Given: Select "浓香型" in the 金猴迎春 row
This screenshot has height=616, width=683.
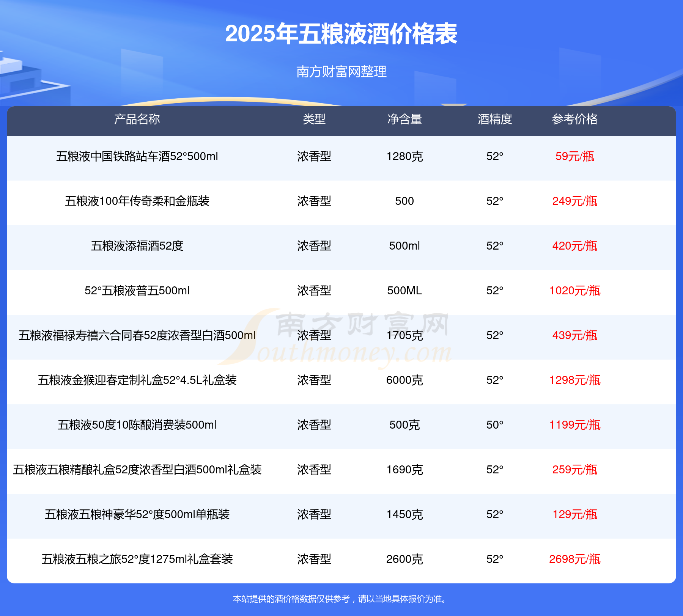Looking at the screenshot, I should (314, 380).
